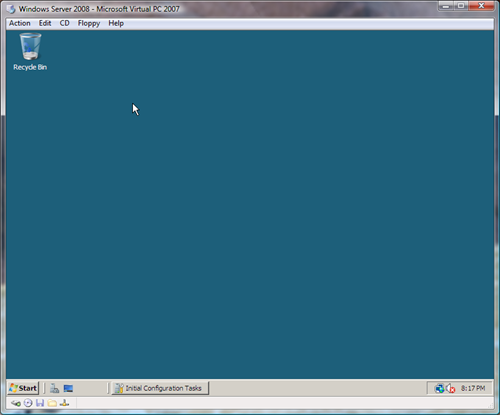Viewport: 500px width, 415px height.
Task: Click the taskbar clock showing 8:17 PM
Action: point(473,388)
